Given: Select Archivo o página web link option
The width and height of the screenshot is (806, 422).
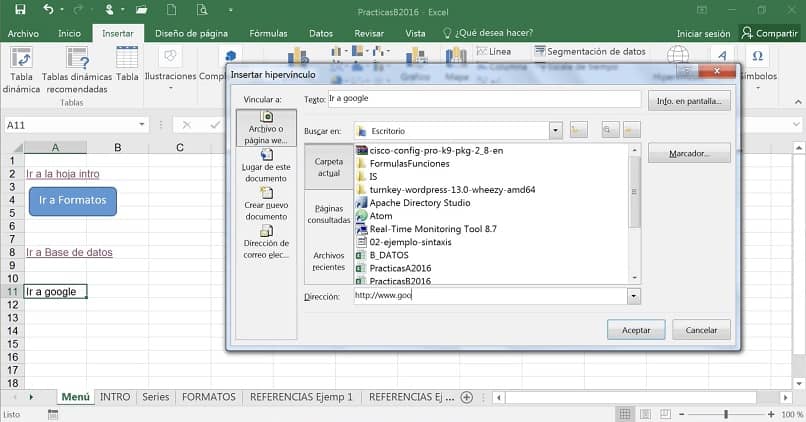Looking at the screenshot, I should click(266, 128).
